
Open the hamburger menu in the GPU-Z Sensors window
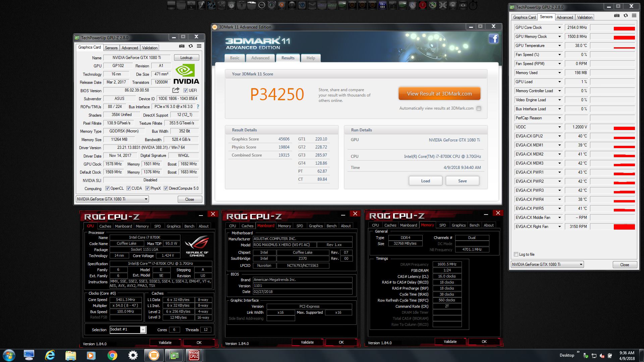click(634, 16)
